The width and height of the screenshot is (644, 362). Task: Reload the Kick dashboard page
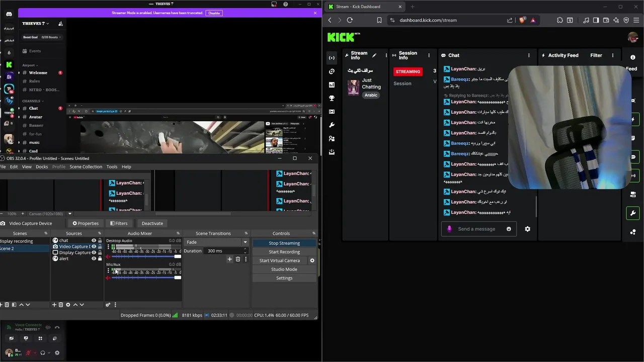tap(350, 20)
